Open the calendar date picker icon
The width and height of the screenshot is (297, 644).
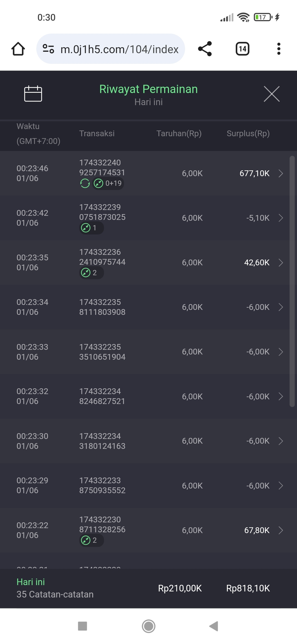point(33,94)
